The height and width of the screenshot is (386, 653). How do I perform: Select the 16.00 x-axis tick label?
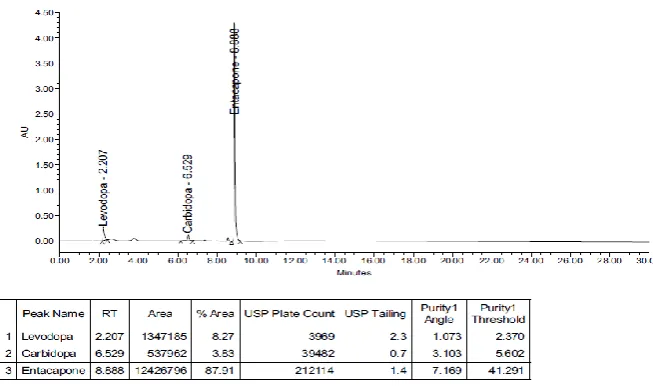(374, 261)
